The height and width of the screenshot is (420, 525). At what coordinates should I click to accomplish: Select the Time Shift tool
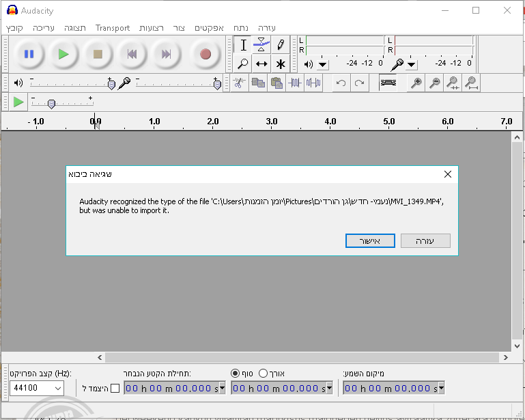pos(261,64)
